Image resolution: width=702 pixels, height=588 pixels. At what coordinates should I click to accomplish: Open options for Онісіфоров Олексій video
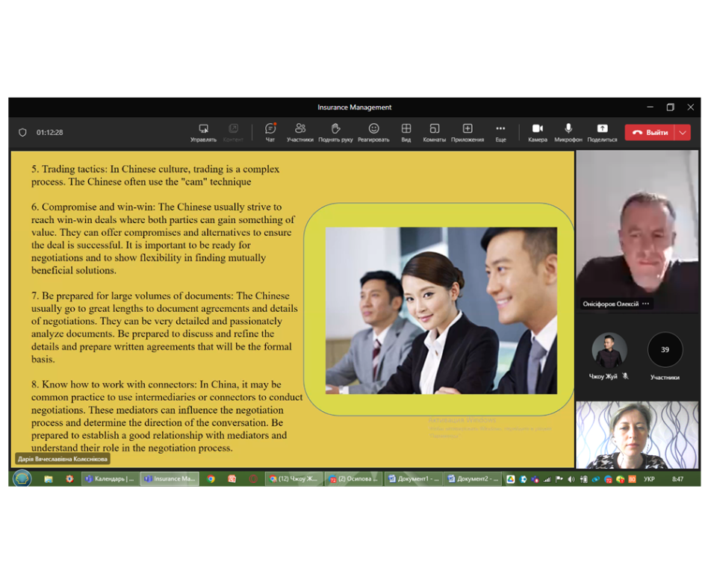click(x=645, y=304)
